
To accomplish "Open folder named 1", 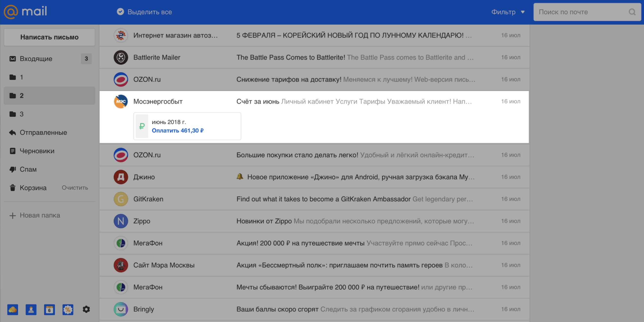I will [x=49, y=77].
